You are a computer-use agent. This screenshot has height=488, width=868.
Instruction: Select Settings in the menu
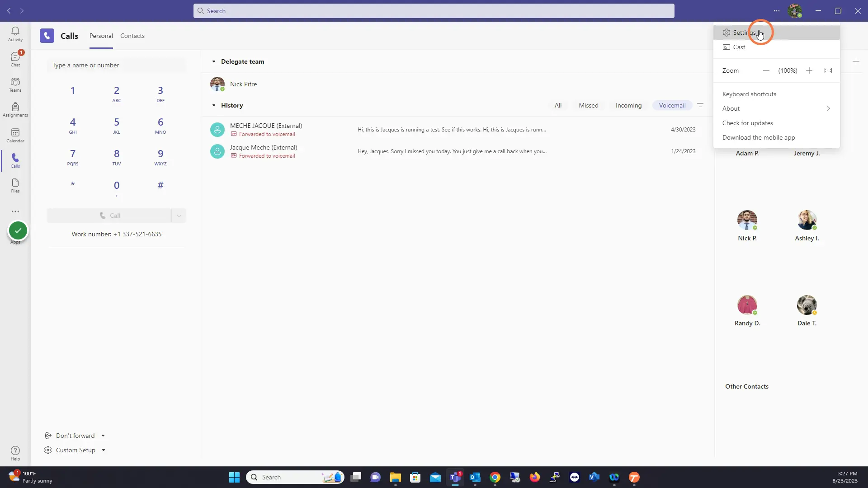777,33
